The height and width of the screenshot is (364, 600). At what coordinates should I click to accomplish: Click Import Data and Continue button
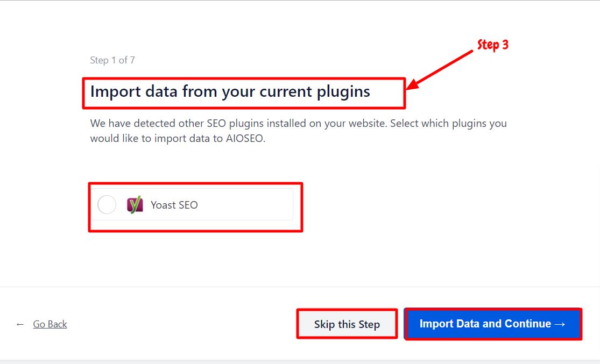click(493, 324)
